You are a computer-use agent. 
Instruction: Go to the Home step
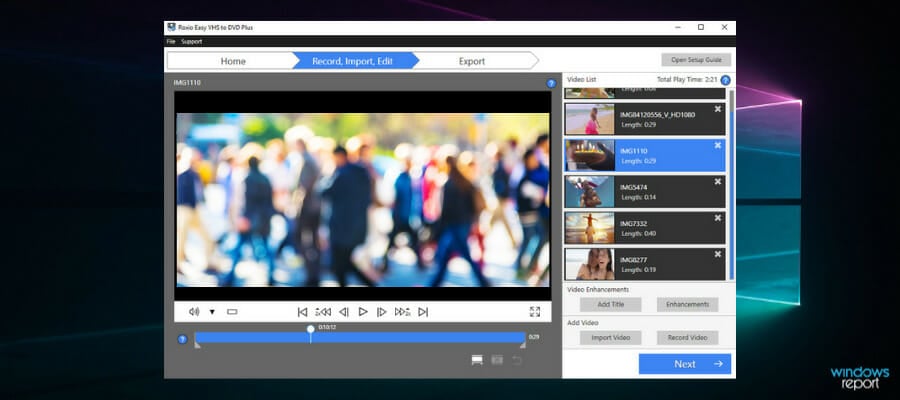pos(233,61)
